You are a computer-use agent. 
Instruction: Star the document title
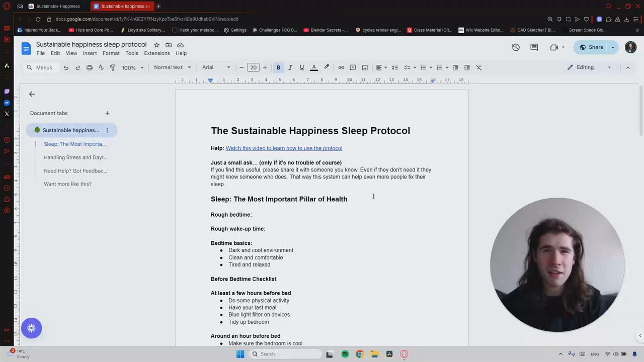(156, 45)
